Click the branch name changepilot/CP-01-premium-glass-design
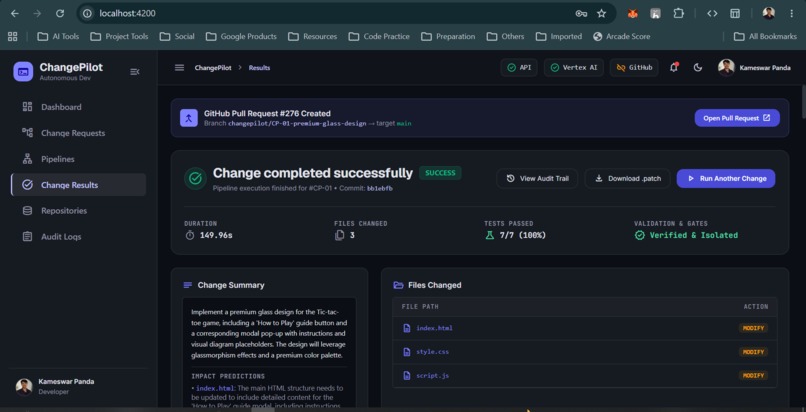 tap(297, 124)
